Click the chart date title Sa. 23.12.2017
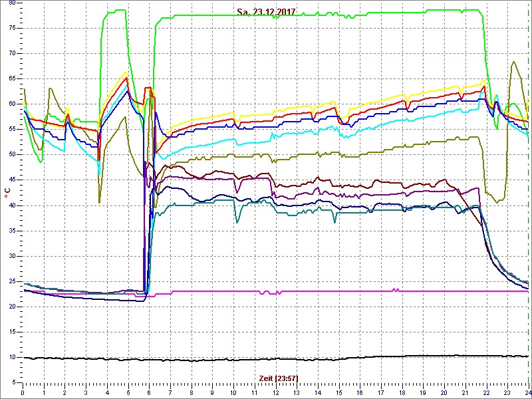532x399 pixels. 266,13
